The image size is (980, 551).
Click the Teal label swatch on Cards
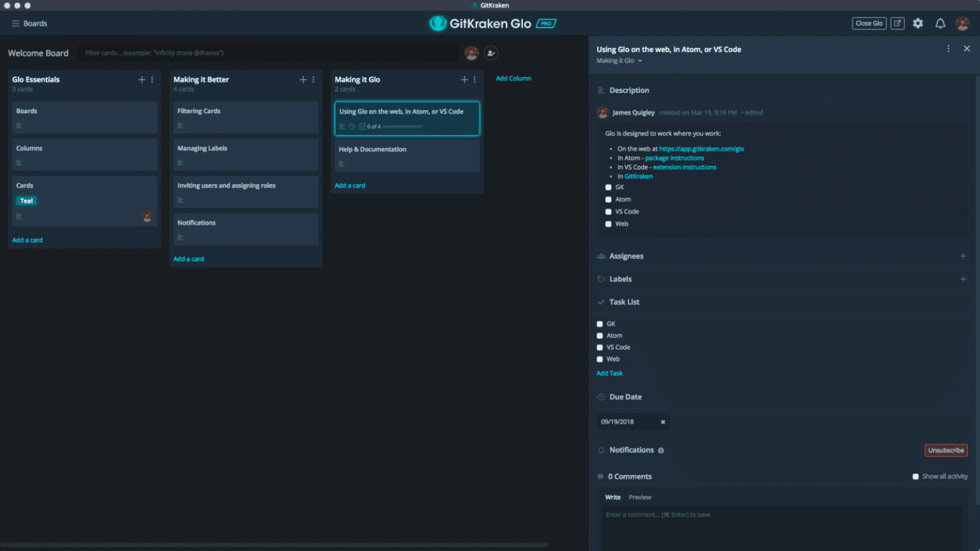[x=26, y=200]
